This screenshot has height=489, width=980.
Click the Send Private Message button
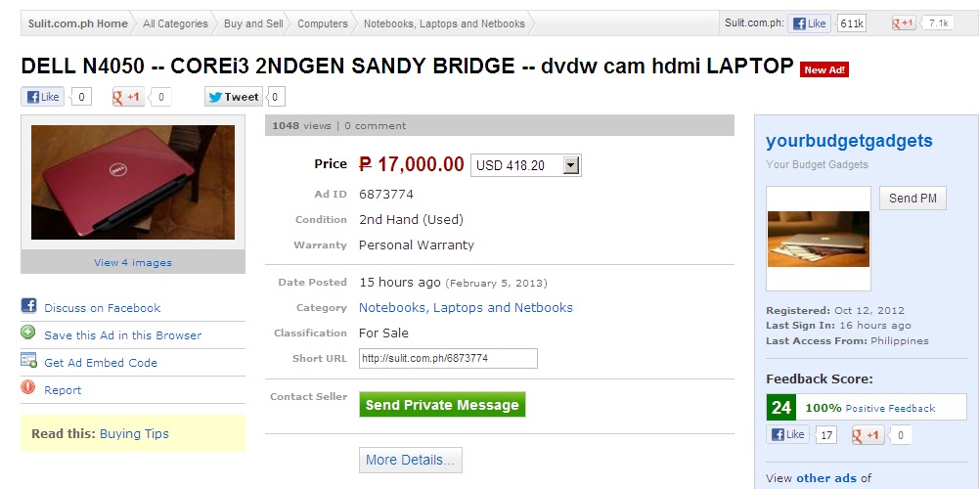442,405
